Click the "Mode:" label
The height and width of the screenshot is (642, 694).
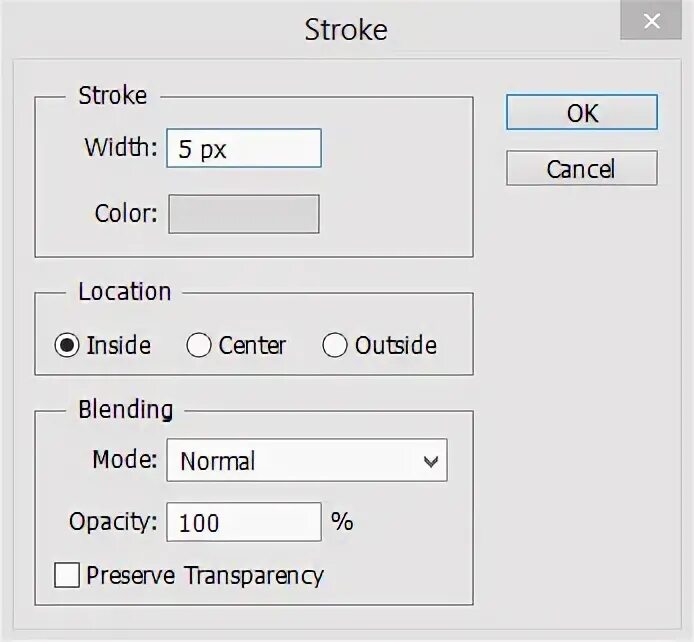click(125, 460)
